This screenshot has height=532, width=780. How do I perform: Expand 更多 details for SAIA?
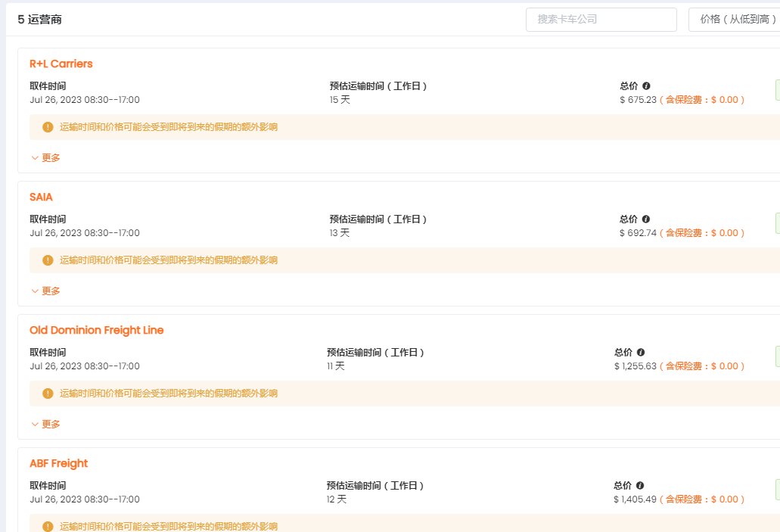point(45,291)
